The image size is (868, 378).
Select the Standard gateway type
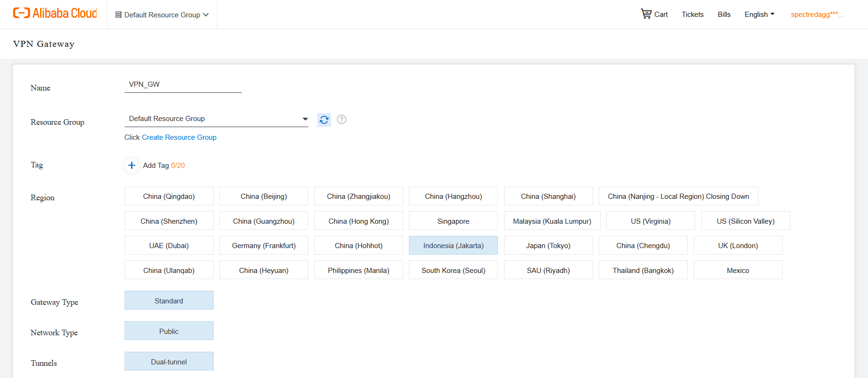pyautogui.click(x=169, y=301)
